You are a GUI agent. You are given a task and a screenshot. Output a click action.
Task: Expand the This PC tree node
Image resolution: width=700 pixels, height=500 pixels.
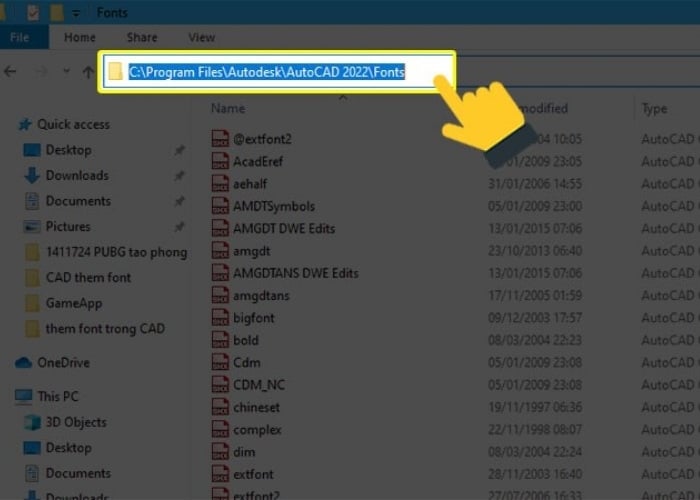tap(7, 396)
